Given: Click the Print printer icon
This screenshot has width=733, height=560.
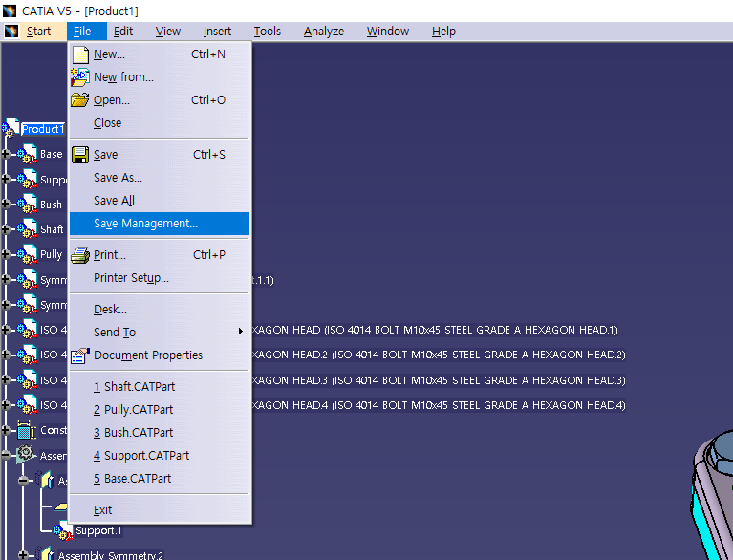Looking at the screenshot, I should coord(80,255).
